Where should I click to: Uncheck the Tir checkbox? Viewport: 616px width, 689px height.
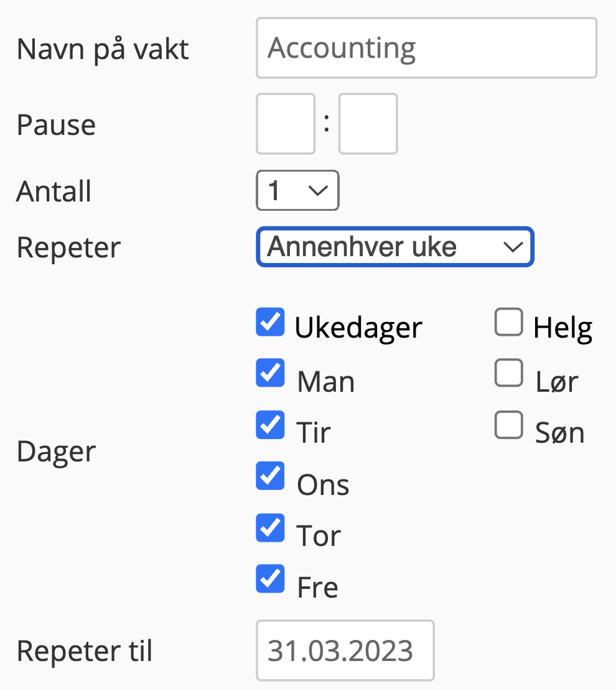[x=271, y=425]
